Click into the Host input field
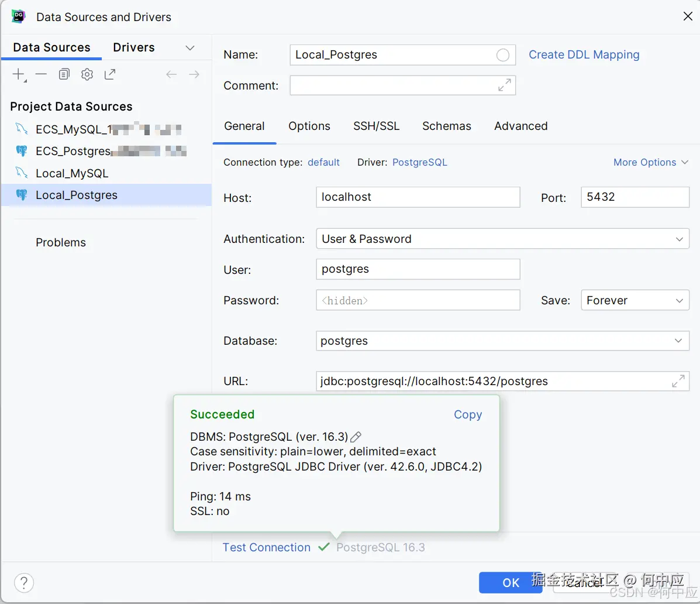Image resolution: width=700 pixels, height=604 pixels. point(418,197)
